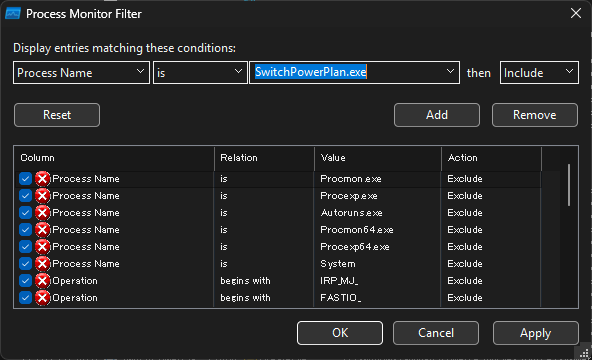592x360 pixels.
Task: Select the Procmon.exe value cell
Action: tap(351, 178)
